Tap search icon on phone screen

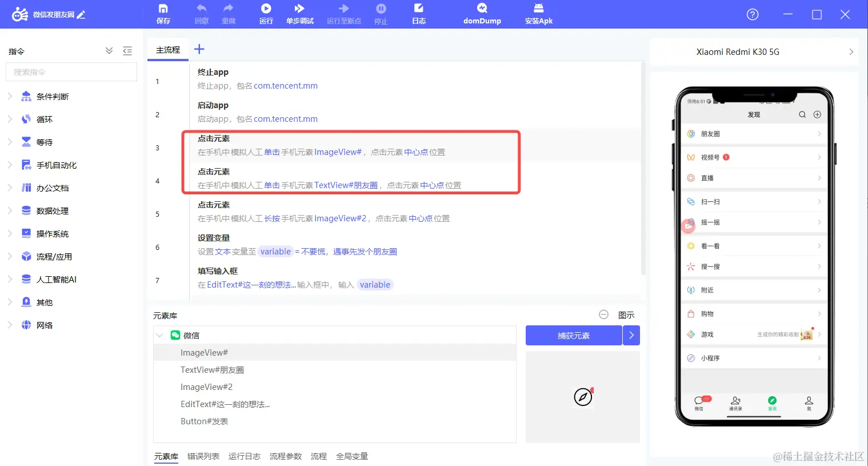pyautogui.click(x=802, y=114)
